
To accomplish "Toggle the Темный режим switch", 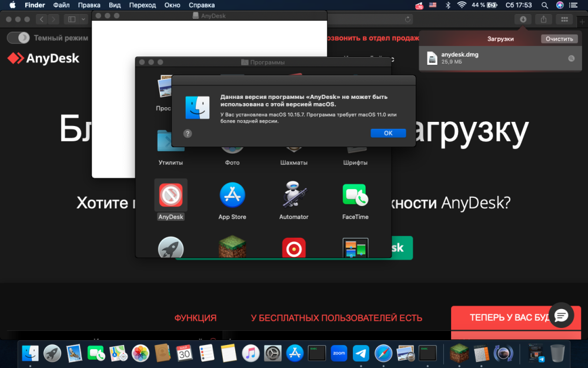I will (18, 38).
